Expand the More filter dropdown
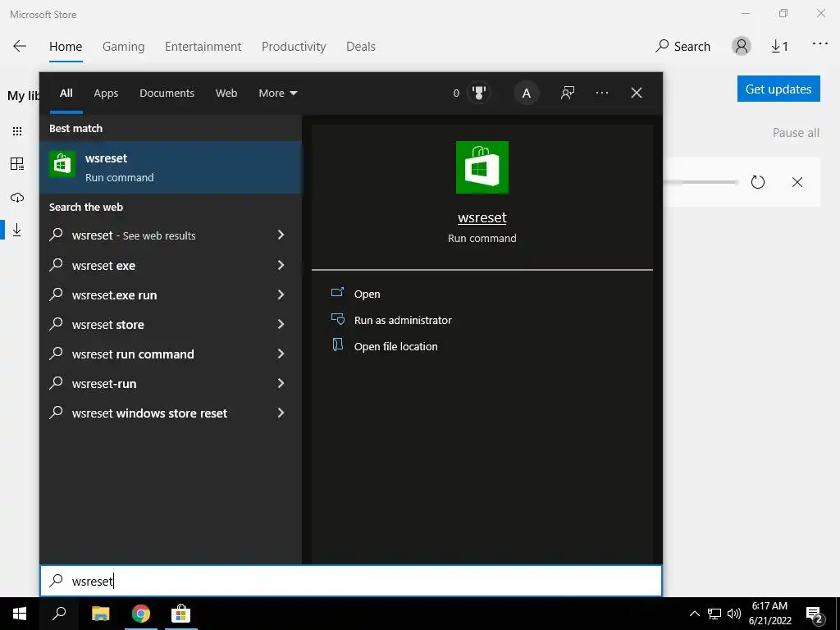This screenshot has height=630, width=840. (x=277, y=93)
